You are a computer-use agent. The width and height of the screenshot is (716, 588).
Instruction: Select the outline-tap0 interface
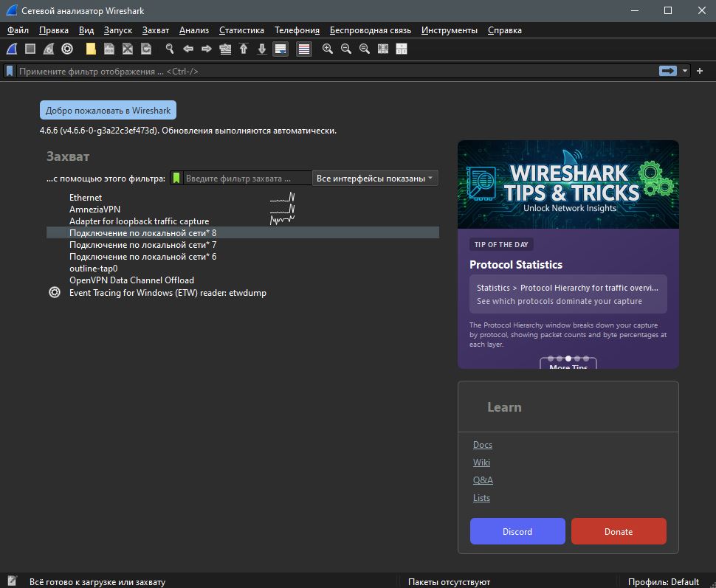pos(242,269)
